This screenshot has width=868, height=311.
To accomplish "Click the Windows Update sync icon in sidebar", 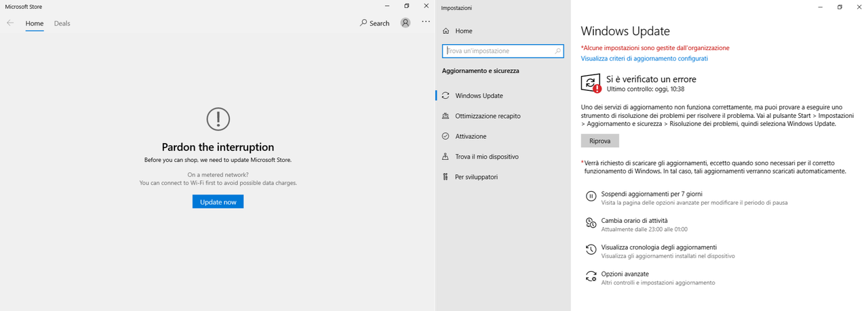I will click(446, 96).
